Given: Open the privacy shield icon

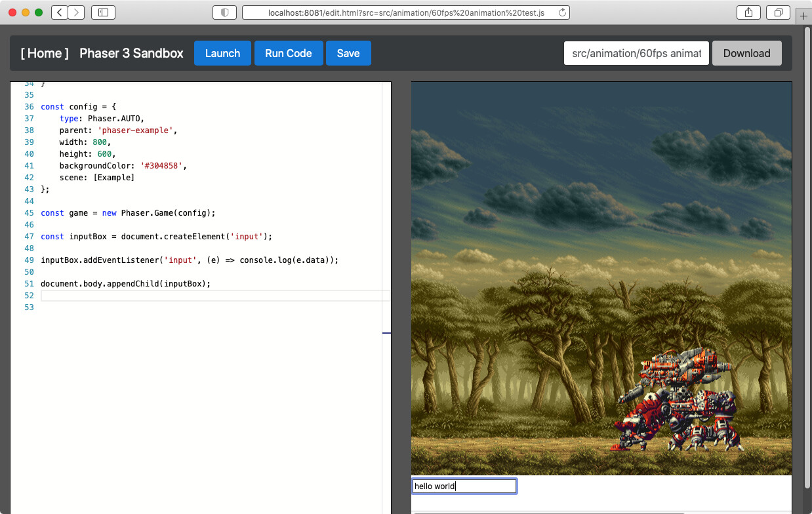Looking at the screenshot, I should [225, 12].
